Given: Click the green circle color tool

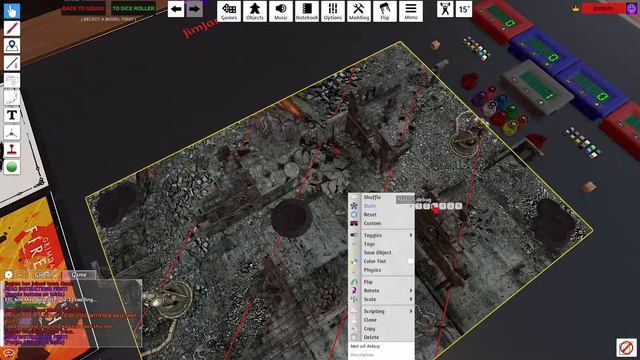Looking at the screenshot, I should click(x=12, y=167).
